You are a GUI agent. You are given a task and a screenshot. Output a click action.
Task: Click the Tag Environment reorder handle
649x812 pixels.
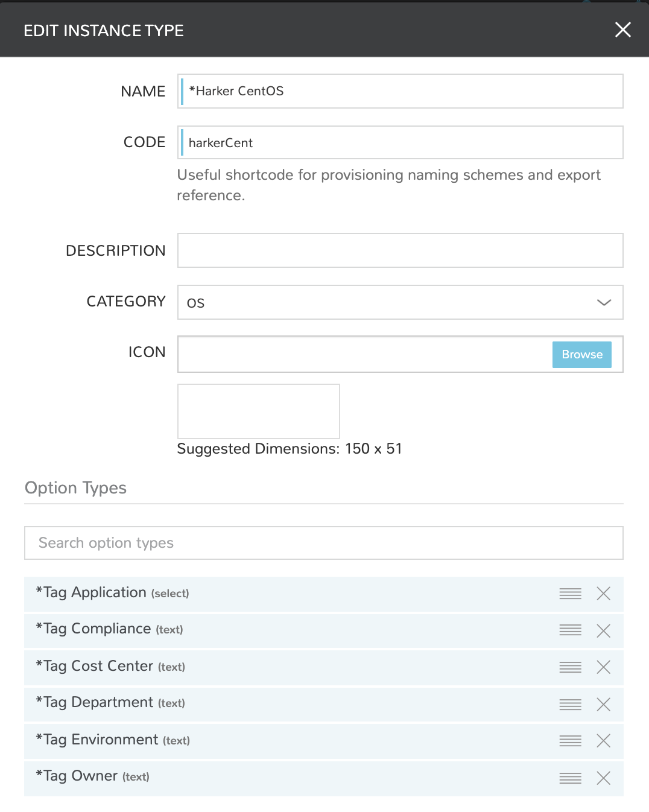(570, 741)
